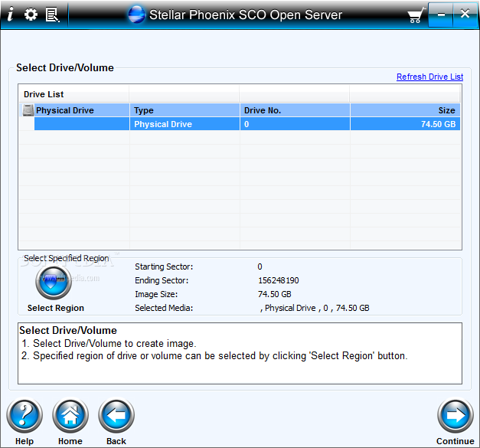This screenshot has height=448, width=480.
Task: Open Help with question mark icon
Action: (x=24, y=415)
